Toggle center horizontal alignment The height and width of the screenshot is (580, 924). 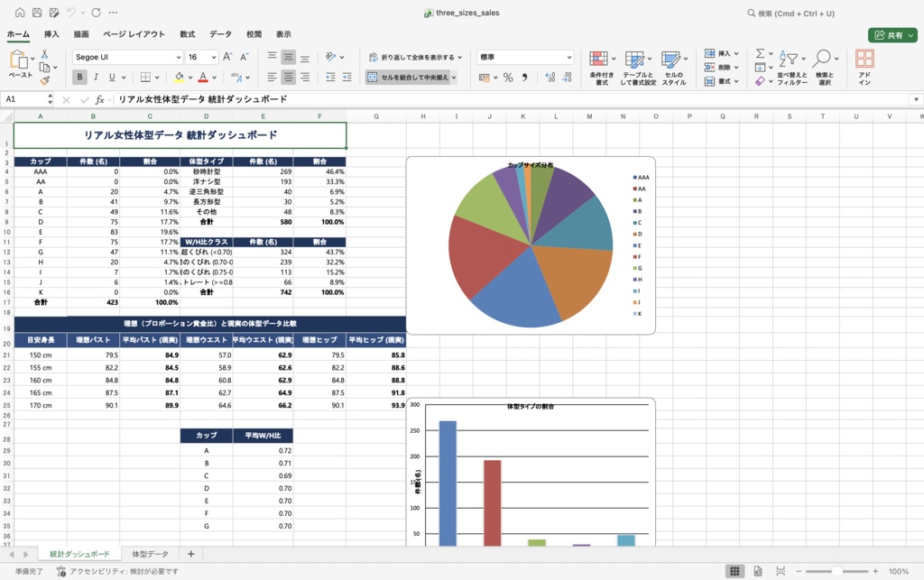coord(288,78)
